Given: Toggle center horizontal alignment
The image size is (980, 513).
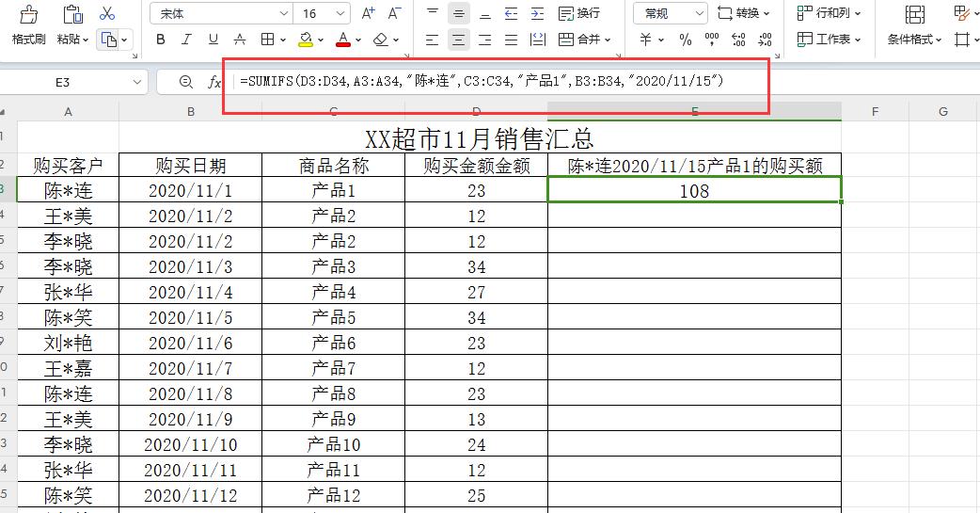Looking at the screenshot, I should coord(459,40).
